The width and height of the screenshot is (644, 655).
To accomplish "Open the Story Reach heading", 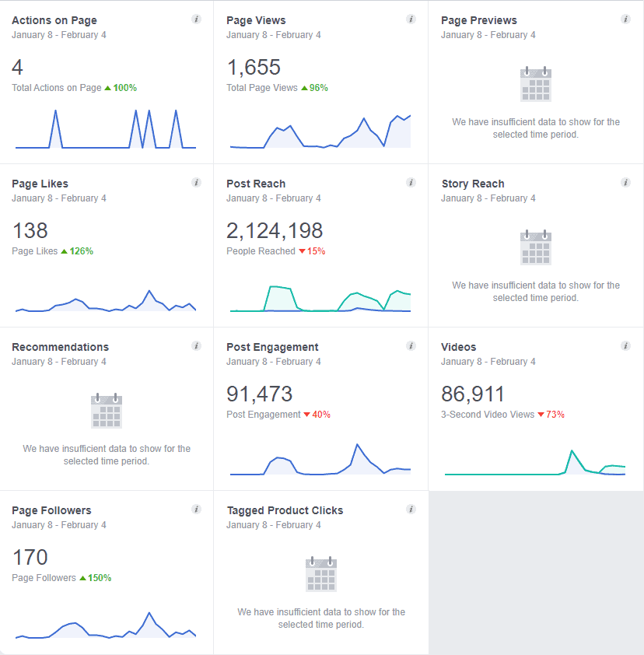I will tap(473, 184).
